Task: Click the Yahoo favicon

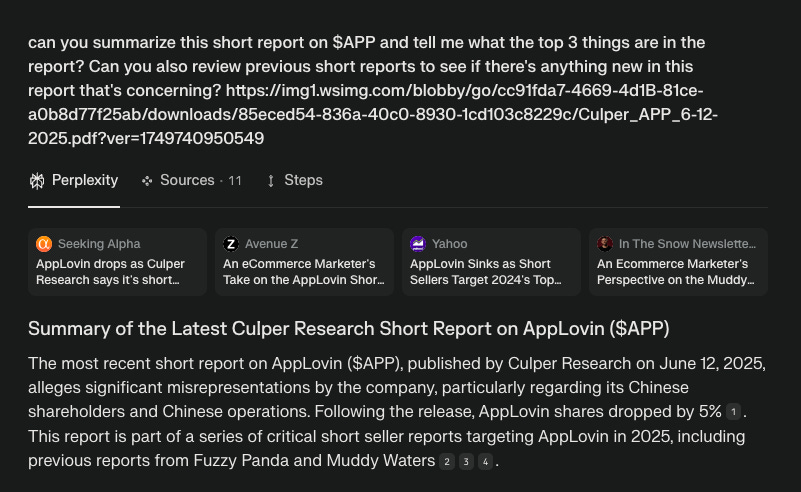Action: 418,244
